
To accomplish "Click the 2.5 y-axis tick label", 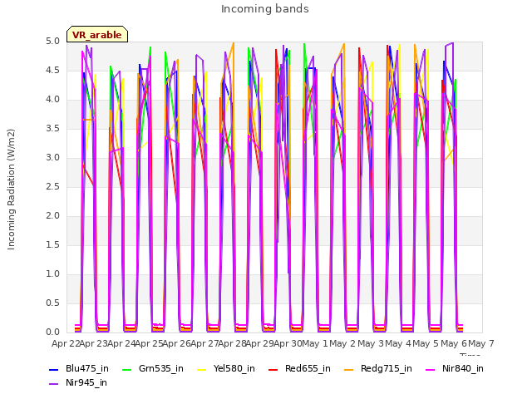I will 52,187.
